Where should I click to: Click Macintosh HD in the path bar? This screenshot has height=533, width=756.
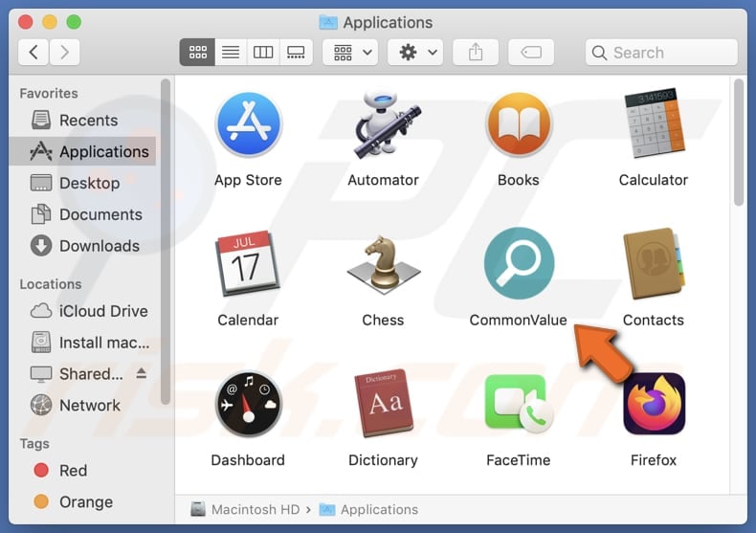coord(245,509)
